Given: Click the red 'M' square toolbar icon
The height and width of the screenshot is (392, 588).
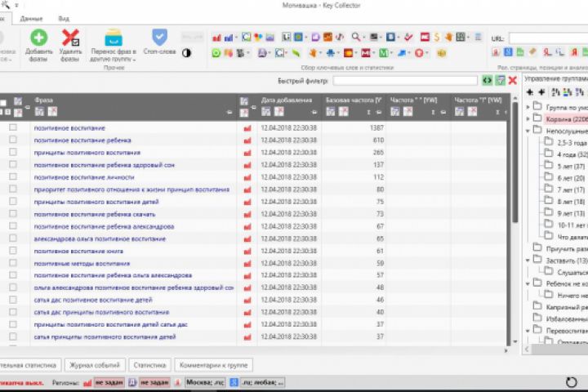Looking at the screenshot, I should click(366, 53).
